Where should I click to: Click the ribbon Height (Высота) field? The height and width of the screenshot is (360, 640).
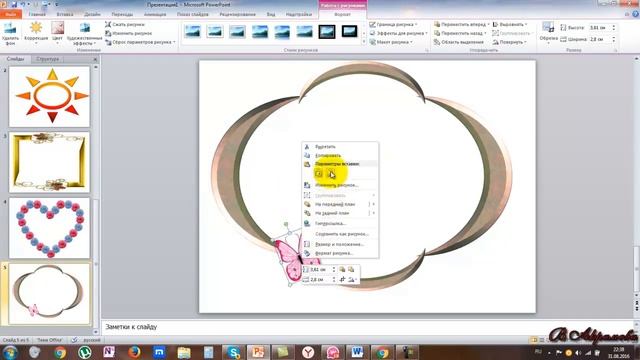(x=599, y=28)
